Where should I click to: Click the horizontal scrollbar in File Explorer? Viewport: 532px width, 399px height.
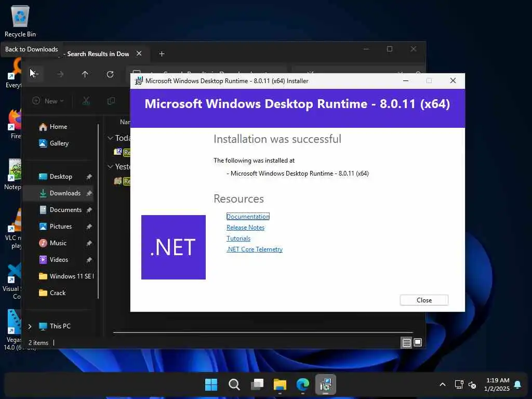tap(263, 332)
